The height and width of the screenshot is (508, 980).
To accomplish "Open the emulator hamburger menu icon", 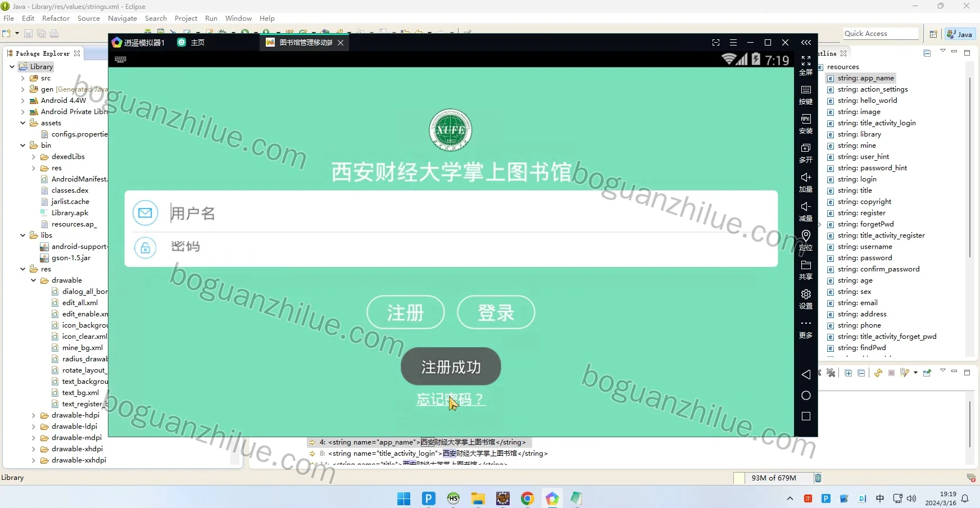I will pos(733,43).
